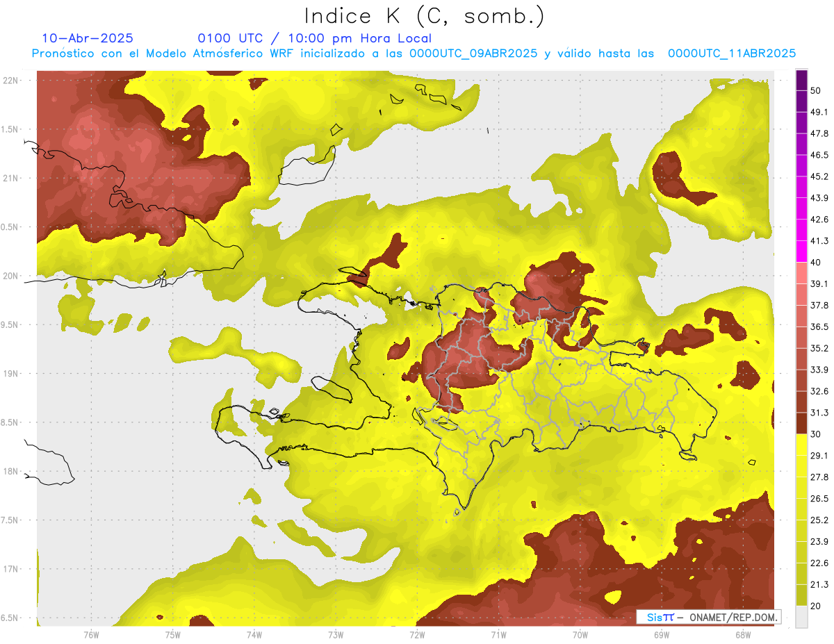Click the "35.2" color scale value

(819, 348)
